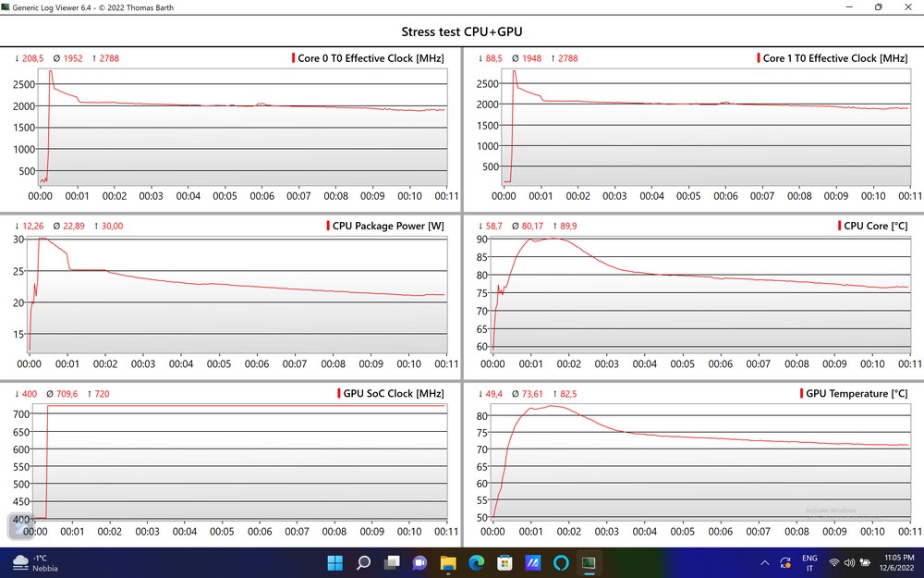Maximize the Generic Log Viewer window
The height and width of the screenshot is (578, 924).
click(x=878, y=7)
